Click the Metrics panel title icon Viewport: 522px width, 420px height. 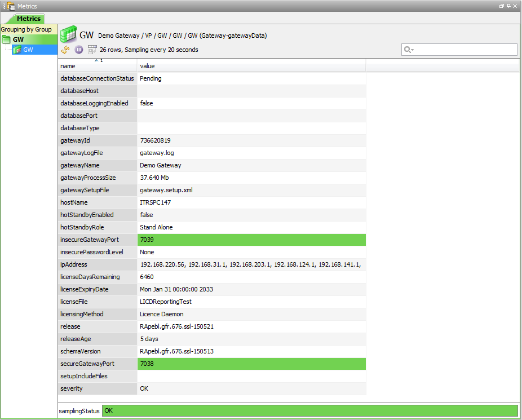[10, 6]
